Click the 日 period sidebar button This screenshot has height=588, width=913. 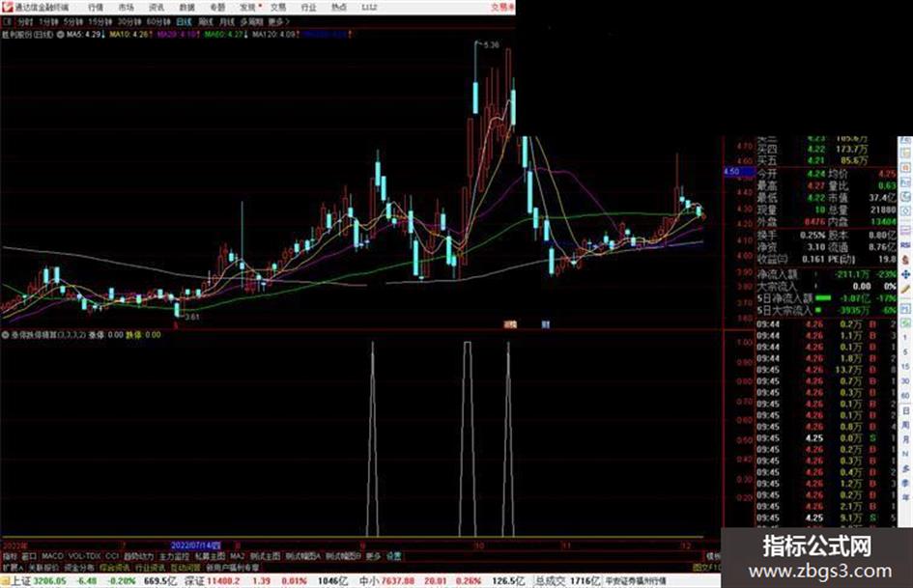point(905,411)
